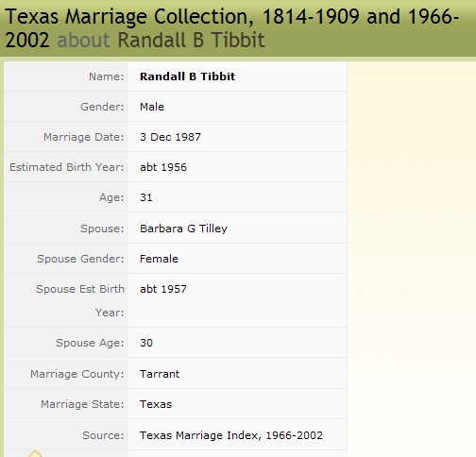The image size is (476, 457).
Task: Click the Spouse Gender value Female
Action: [159, 259]
